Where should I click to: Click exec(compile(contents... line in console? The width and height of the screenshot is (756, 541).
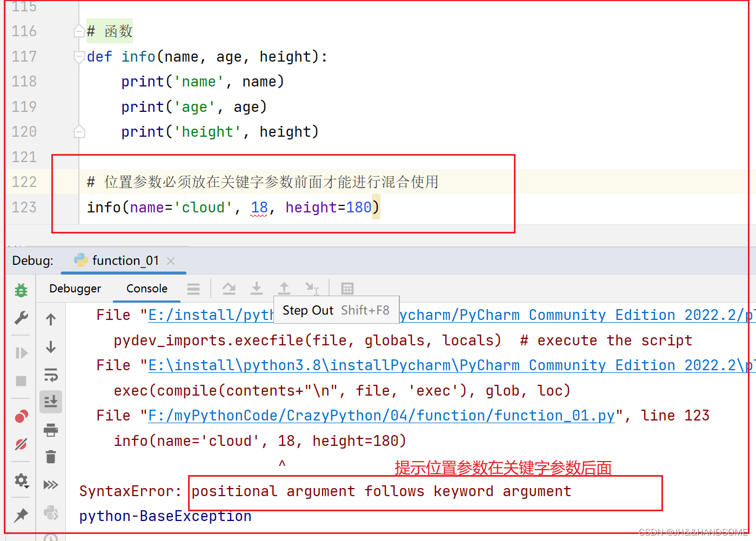342,391
